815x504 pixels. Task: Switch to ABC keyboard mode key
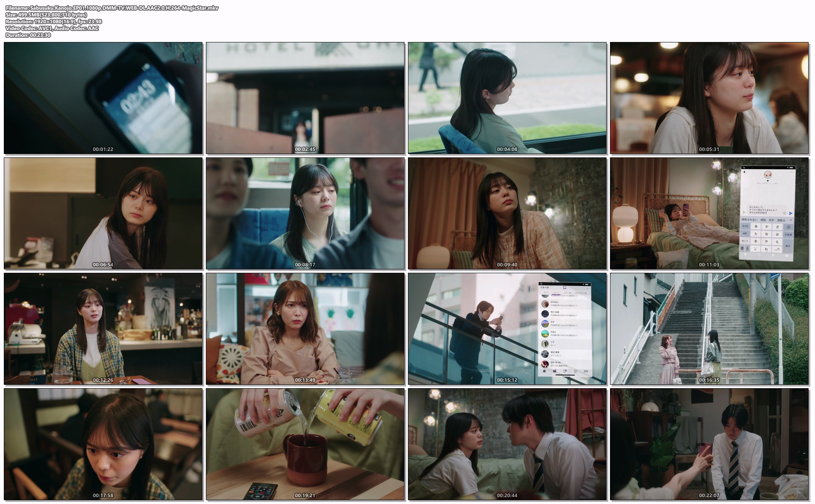(x=745, y=233)
